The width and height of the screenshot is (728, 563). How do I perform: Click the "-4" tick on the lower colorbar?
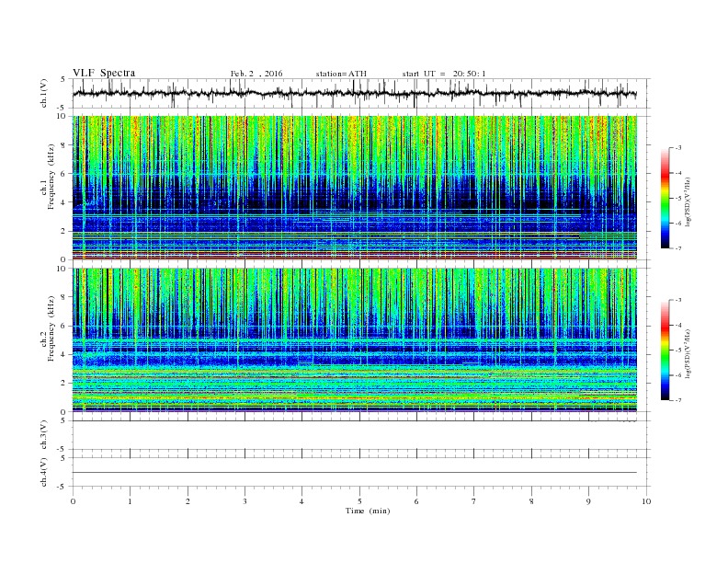[678, 325]
